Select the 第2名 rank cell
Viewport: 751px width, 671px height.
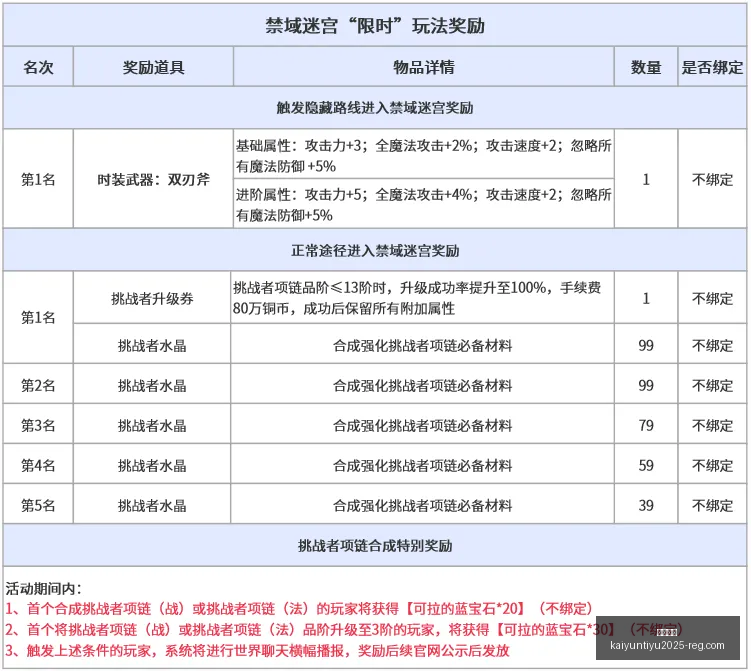coord(38,385)
